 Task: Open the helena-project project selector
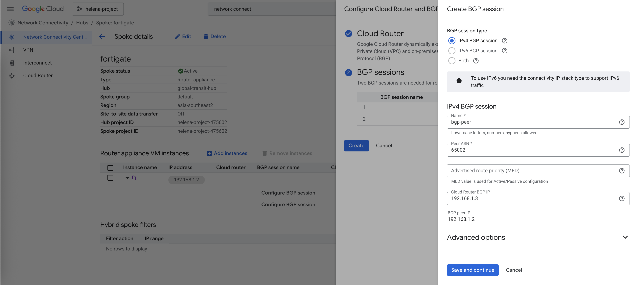(98, 9)
